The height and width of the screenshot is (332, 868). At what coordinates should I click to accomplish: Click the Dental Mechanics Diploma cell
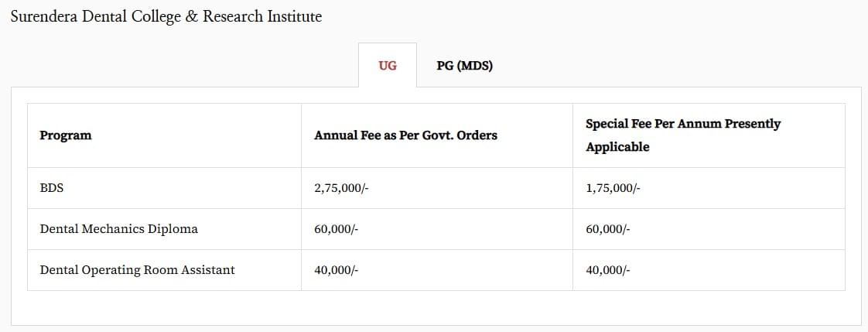118,229
